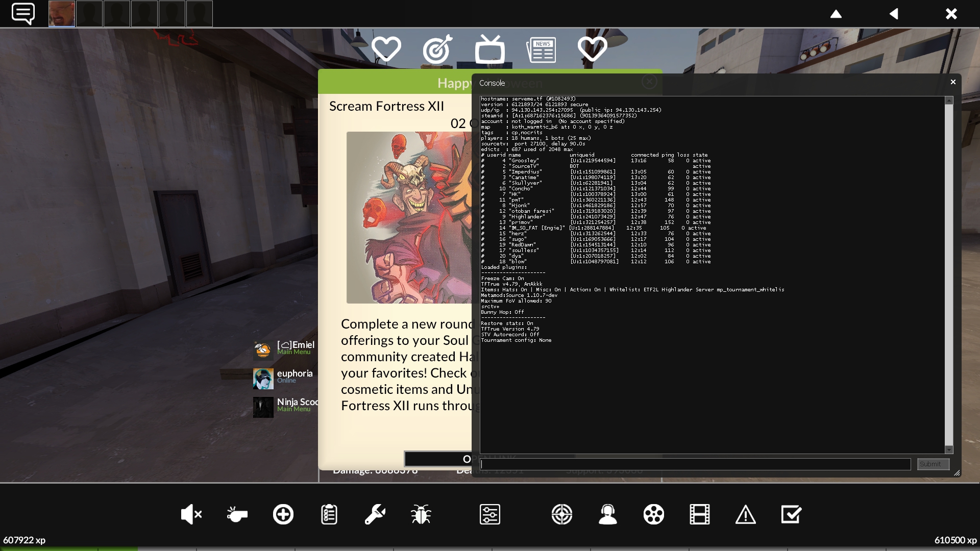980x551 pixels.
Task: Open the film strip icon
Action: [700, 514]
